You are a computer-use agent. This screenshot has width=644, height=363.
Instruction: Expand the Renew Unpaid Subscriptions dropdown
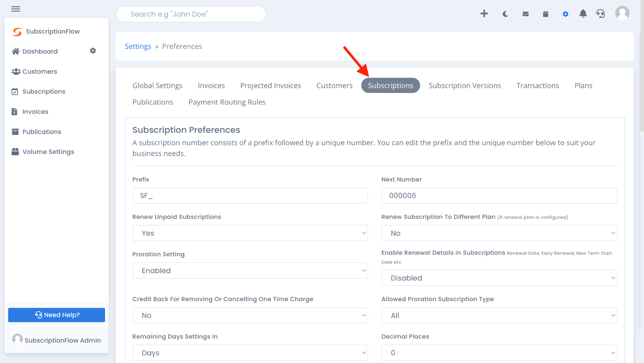tap(250, 233)
